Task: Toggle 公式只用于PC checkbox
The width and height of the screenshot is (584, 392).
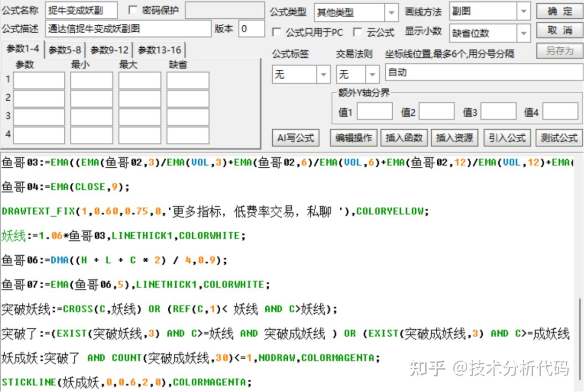Action: (277, 32)
